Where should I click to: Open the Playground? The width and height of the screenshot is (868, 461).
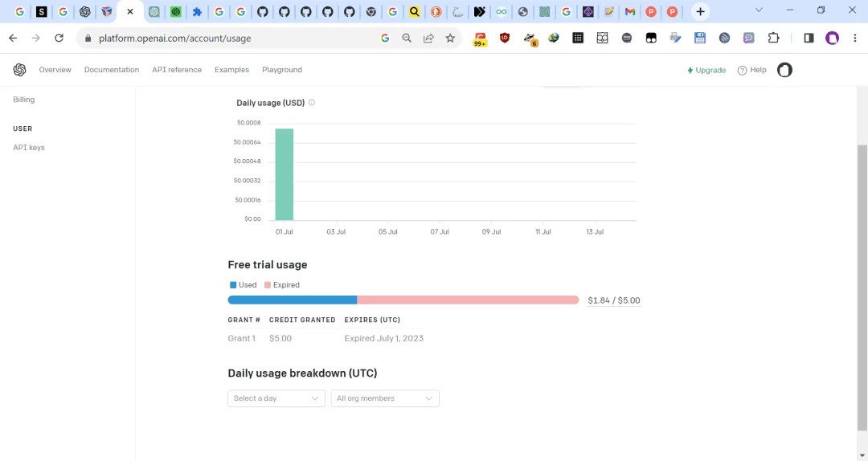tap(282, 70)
